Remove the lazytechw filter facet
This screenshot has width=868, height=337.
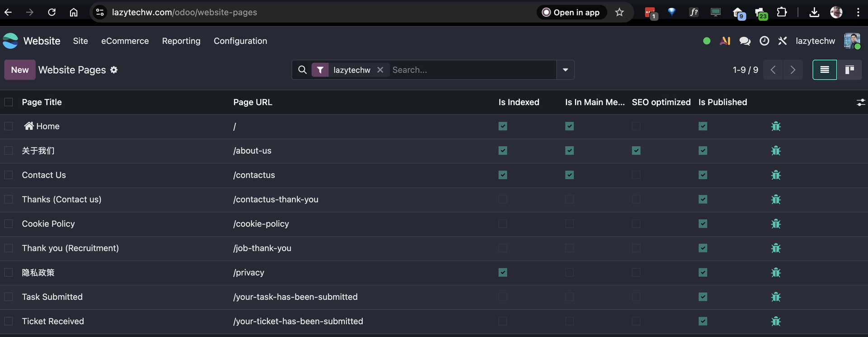(380, 70)
